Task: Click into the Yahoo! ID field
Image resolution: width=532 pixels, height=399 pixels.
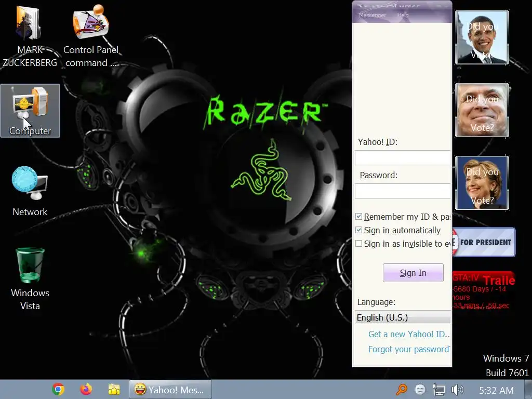Action: (x=403, y=158)
